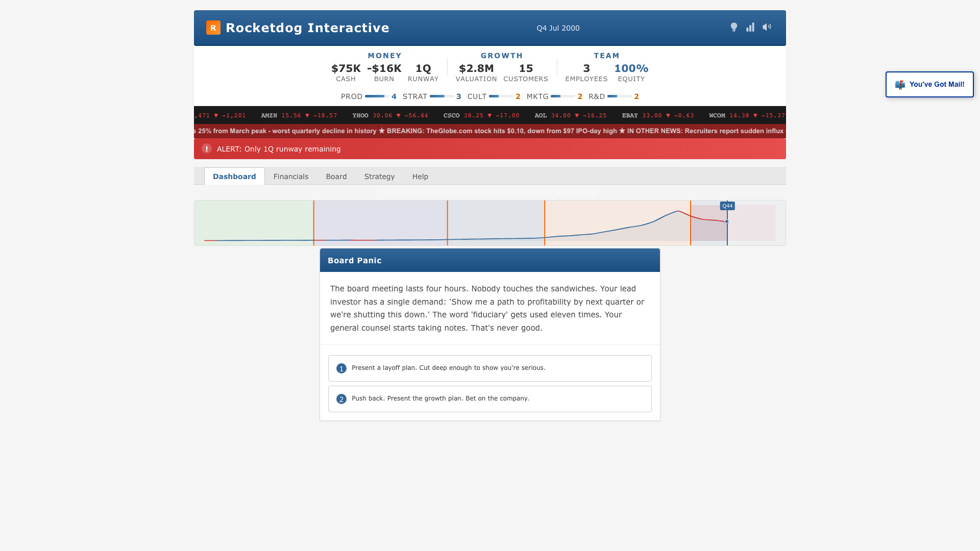Choose Push back growth plan option
Image resolution: width=980 pixels, height=551 pixels.
pos(489,399)
